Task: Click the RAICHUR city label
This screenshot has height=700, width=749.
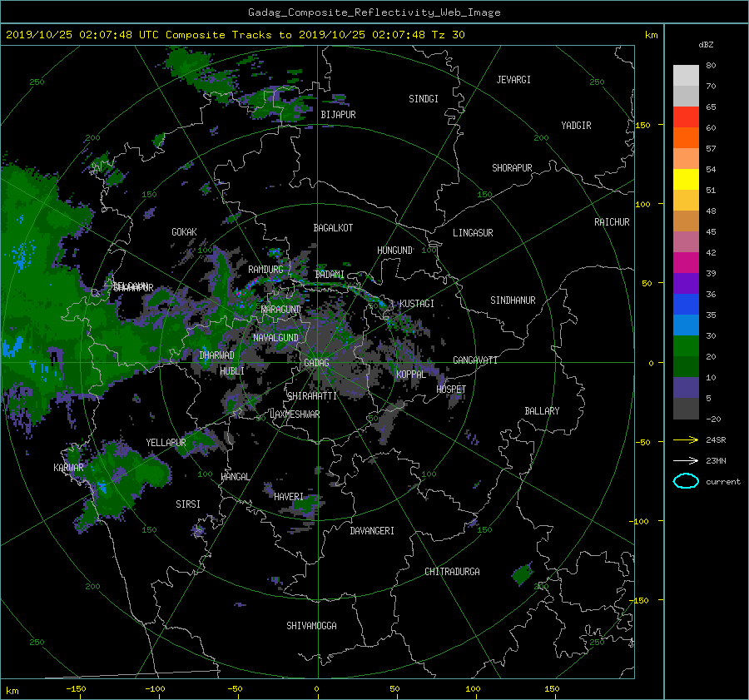Action: click(x=612, y=222)
